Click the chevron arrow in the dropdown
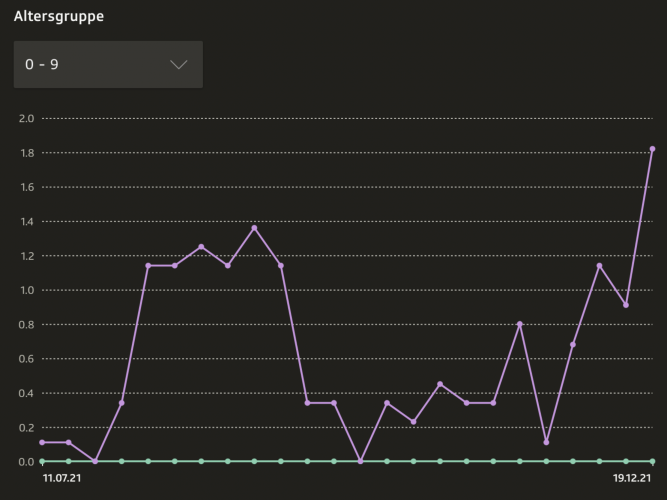Screen dimensions: 667x500 179,64
